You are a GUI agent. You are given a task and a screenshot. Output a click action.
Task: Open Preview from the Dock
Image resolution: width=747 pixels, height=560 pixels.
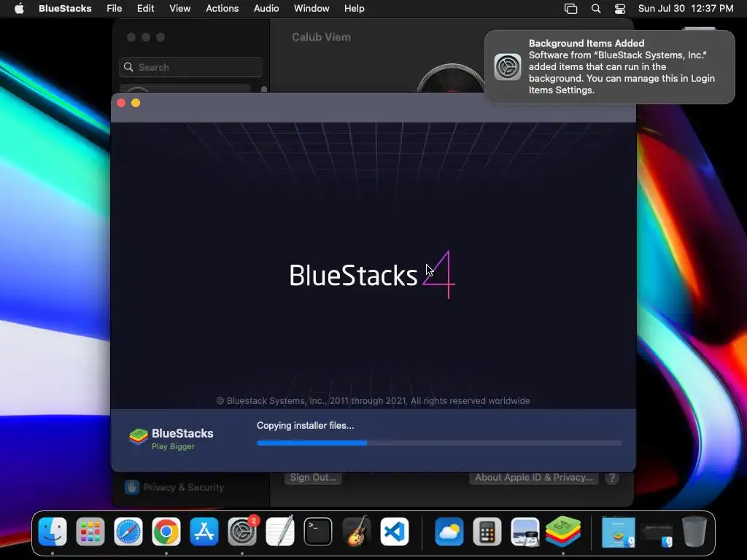(x=525, y=532)
